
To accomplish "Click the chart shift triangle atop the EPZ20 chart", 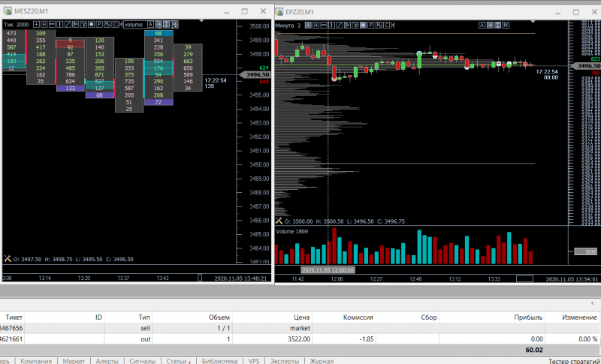I will [x=533, y=22].
